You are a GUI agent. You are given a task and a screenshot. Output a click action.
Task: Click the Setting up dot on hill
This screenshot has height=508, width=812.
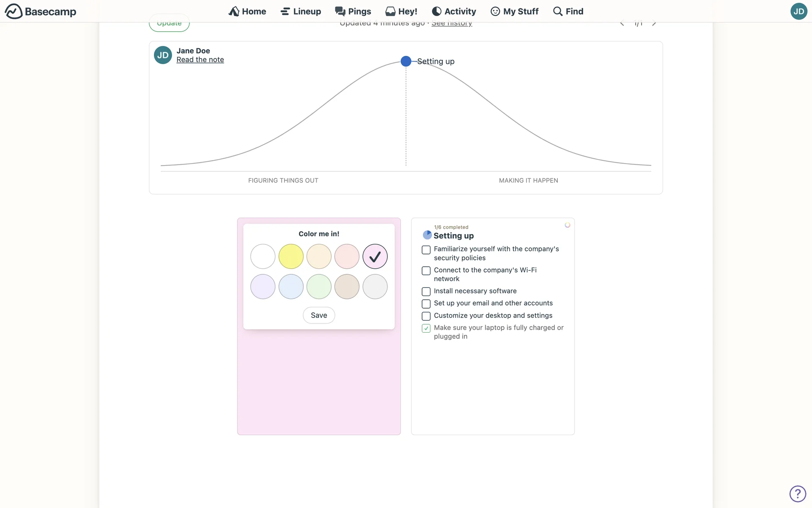point(406,61)
